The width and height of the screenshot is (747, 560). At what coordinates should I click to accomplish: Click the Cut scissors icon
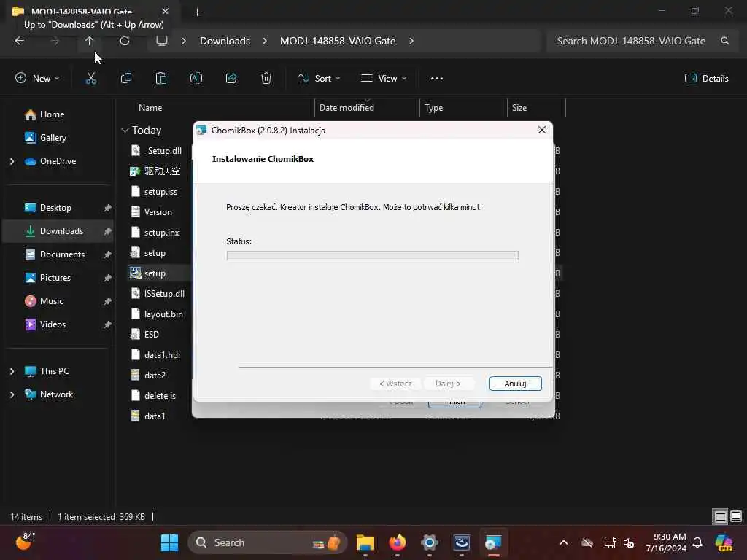pyautogui.click(x=91, y=79)
